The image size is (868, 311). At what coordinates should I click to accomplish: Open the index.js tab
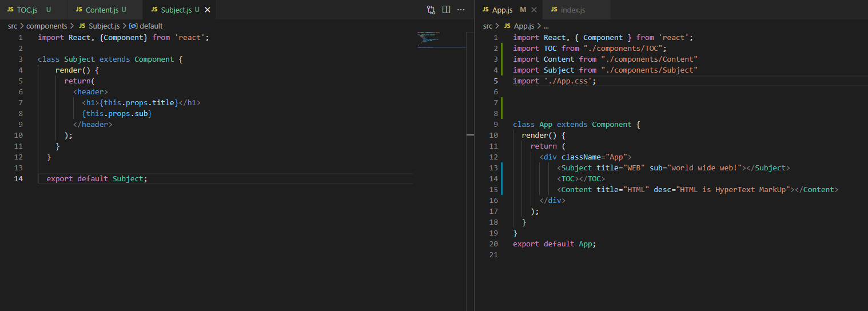click(576, 10)
